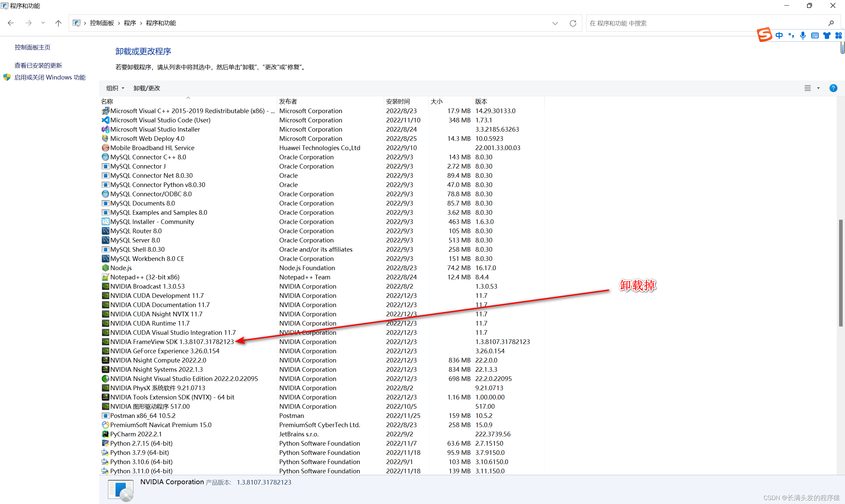Sort by 发布者 column header
This screenshot has width=845, height=504.
click(x=288, y=101)
